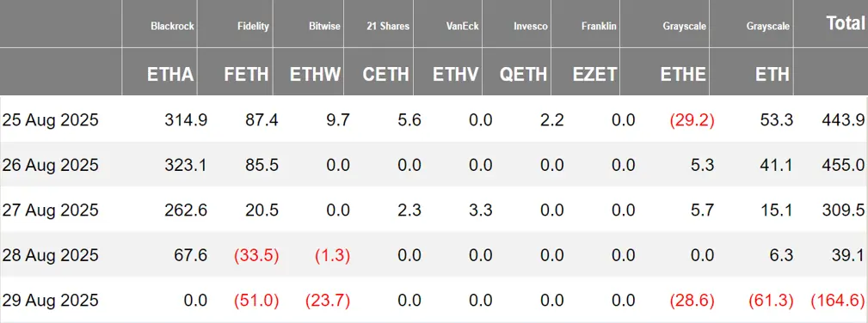Click the 28 Aug 2025 date cell
The height and width of the screenshot is (323, 868).
[51, 255]
